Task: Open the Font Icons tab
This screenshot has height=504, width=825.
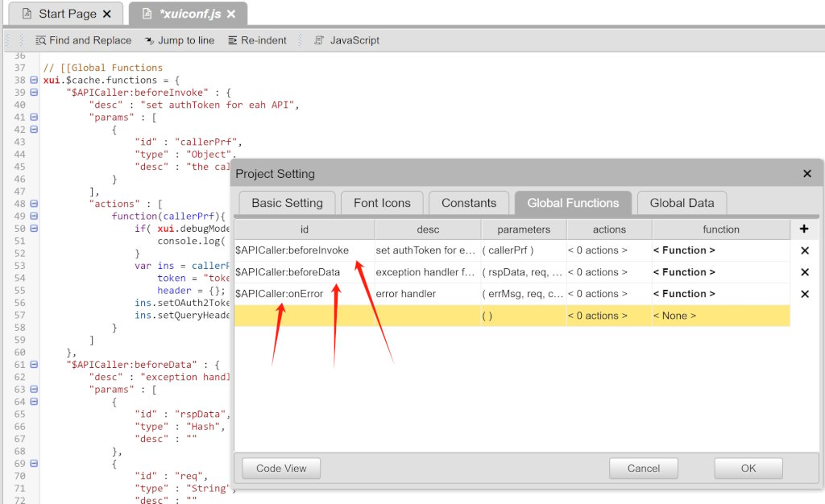Action: click(382, 203)
